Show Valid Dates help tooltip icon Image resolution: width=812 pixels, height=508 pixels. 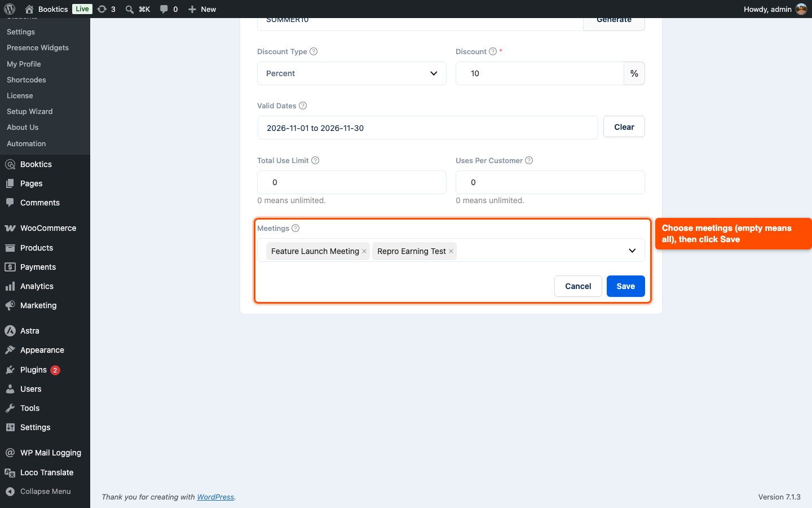303,106
